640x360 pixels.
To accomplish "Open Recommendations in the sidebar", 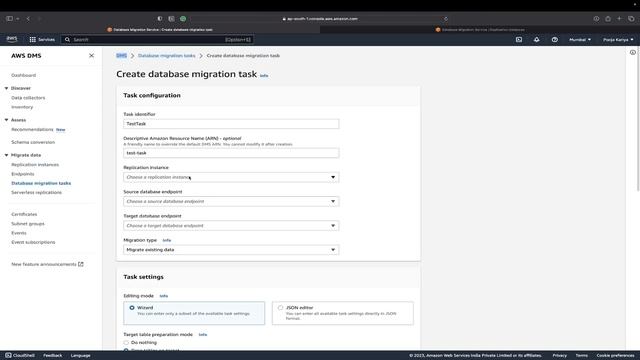I will click(32, 129).
